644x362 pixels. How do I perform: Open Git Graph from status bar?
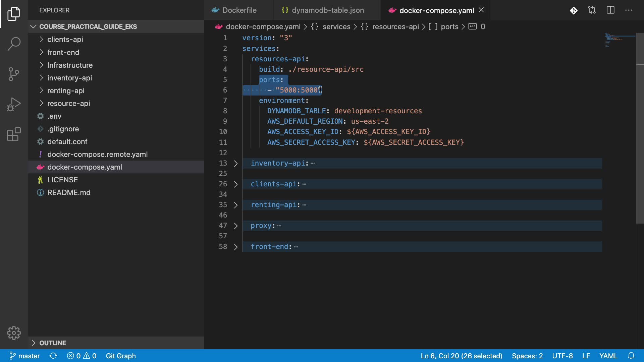pyautogui.click(x=121, y=356)
